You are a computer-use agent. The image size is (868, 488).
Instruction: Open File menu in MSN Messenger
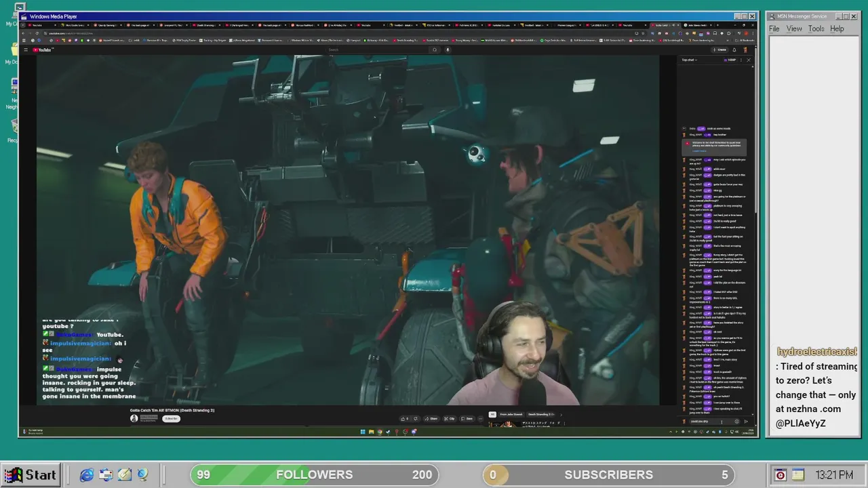pos(774,28)
